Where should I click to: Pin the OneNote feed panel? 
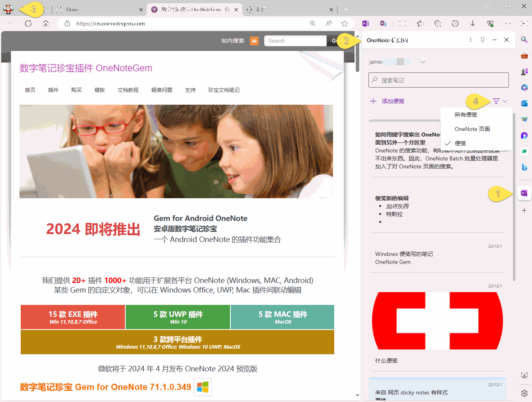[482, 40]
